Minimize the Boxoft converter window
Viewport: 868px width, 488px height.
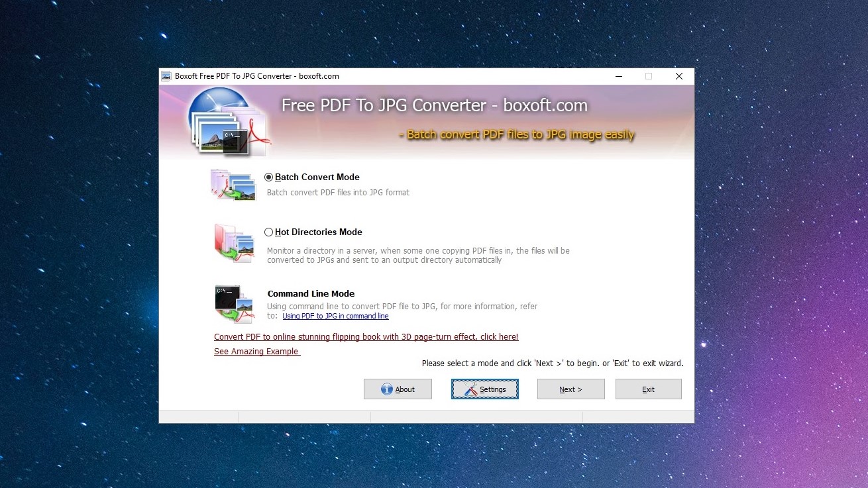pos(618,76)
